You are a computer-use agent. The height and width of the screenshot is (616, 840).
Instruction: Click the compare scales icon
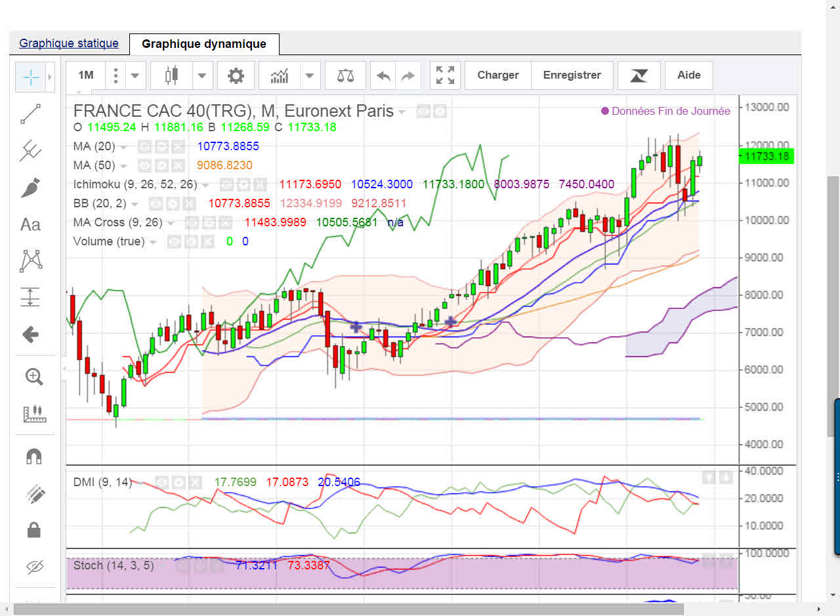[x=345, y=75]
